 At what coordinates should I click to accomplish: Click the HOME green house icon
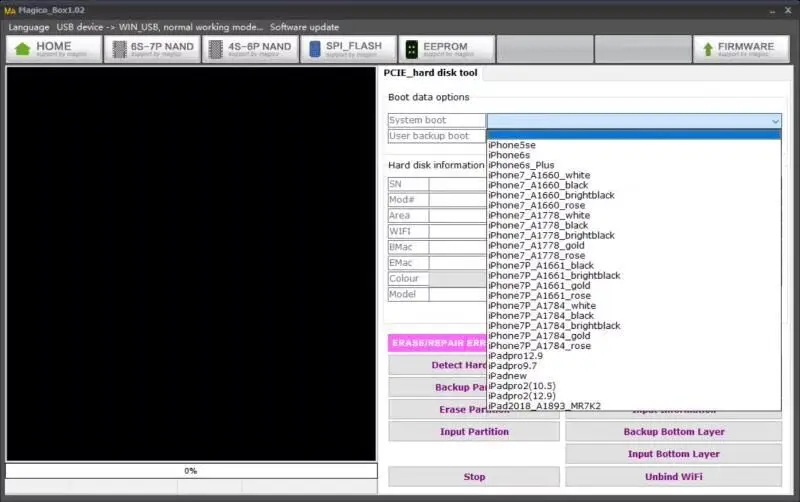[x=22, y=49]
